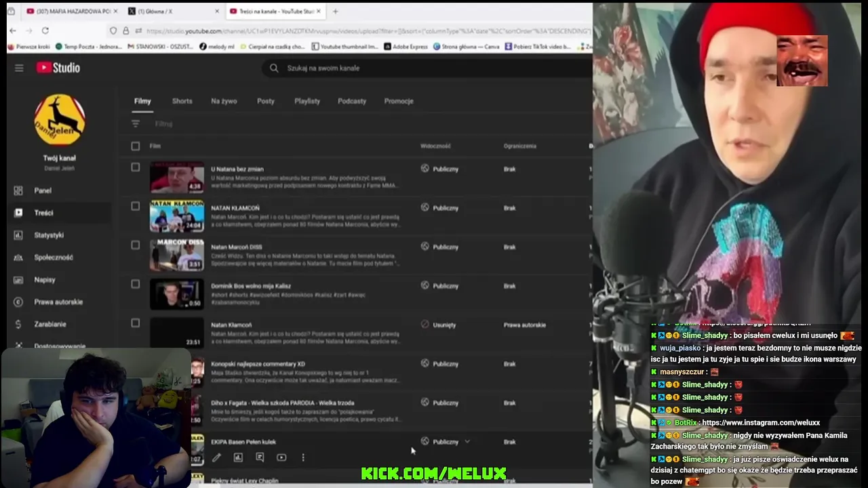868x488 pixels.
Task: Open the three-dot options for EKIPA video
Action: [303, 457]
